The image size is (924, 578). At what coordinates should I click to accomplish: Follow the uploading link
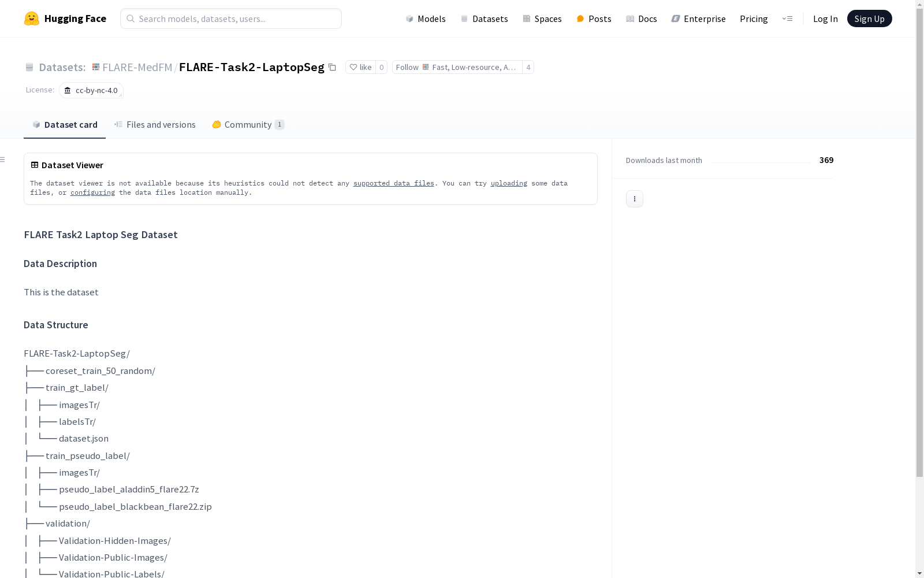pos(509,183)
